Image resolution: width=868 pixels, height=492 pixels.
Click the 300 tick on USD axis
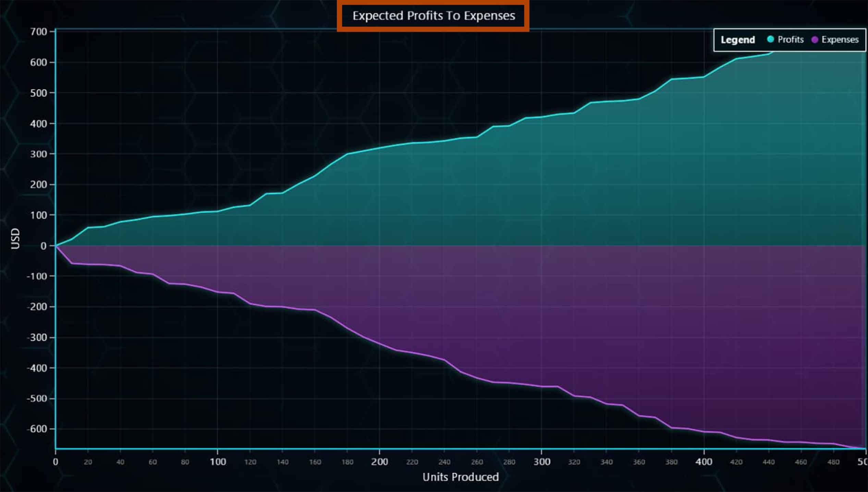point(38,154)
